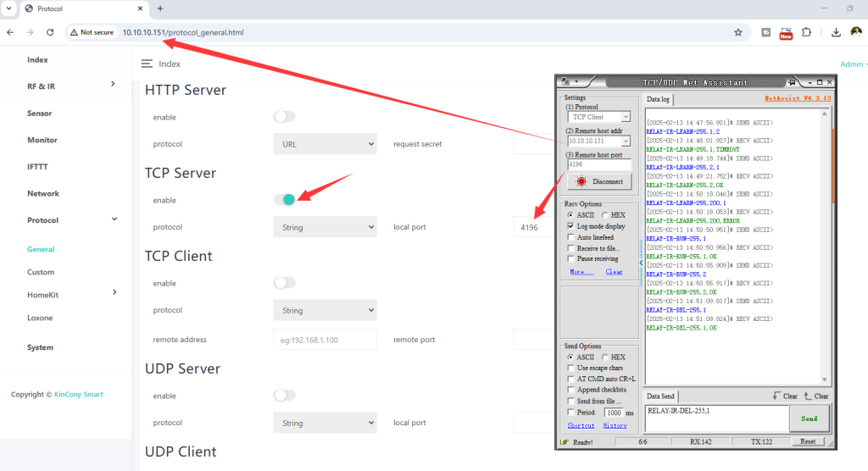Viewport: 868px width, 471px height.
Task: Click the hamburger menu icon beside Index
Action: [147, 64]
